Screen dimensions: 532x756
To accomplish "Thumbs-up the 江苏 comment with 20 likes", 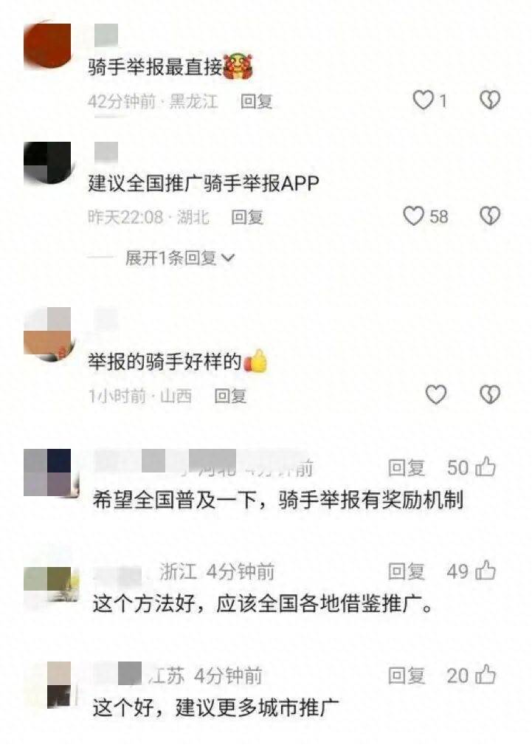I will pos(486,675).
